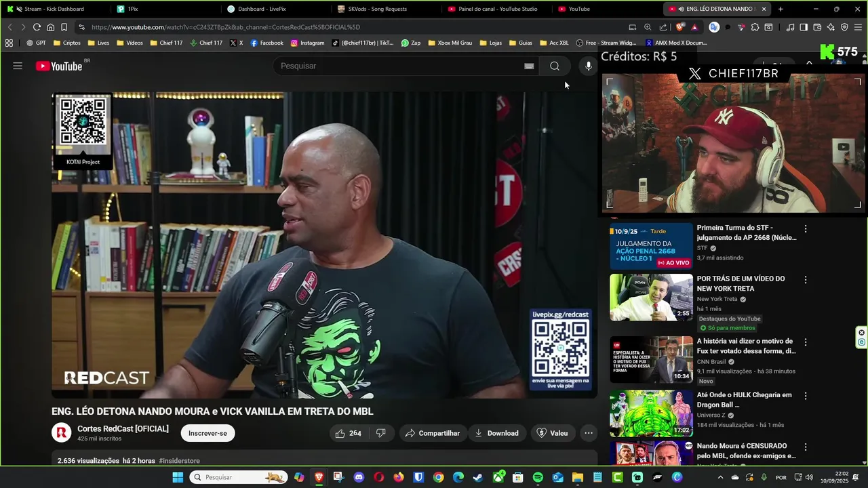Open the YouTube guide hamburger menu

[x=18, y=66]
